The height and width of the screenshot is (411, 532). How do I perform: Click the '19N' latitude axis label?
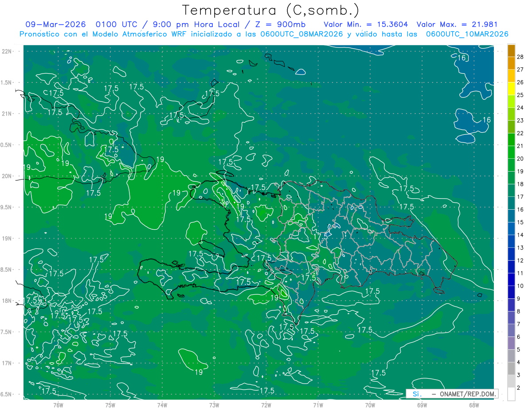[x=7, y=239]
